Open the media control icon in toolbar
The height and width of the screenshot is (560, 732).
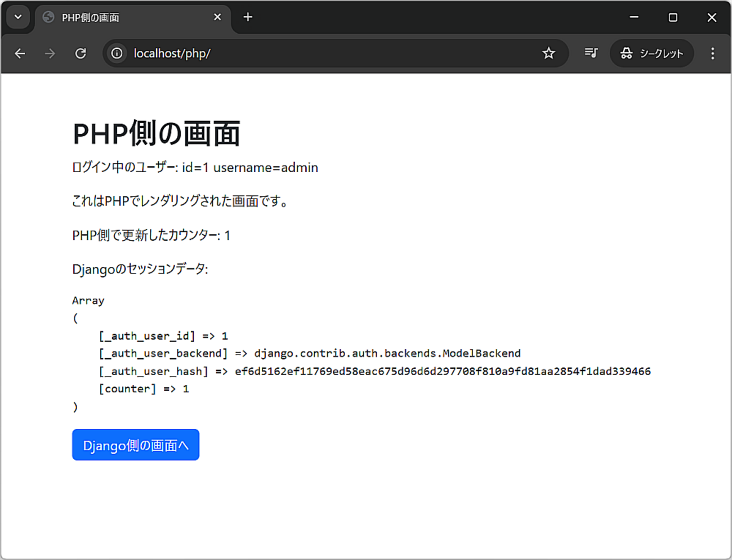[591, 53]
